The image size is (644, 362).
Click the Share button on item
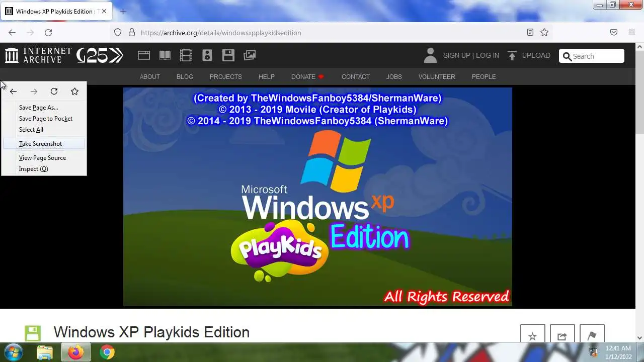(562, 334)
